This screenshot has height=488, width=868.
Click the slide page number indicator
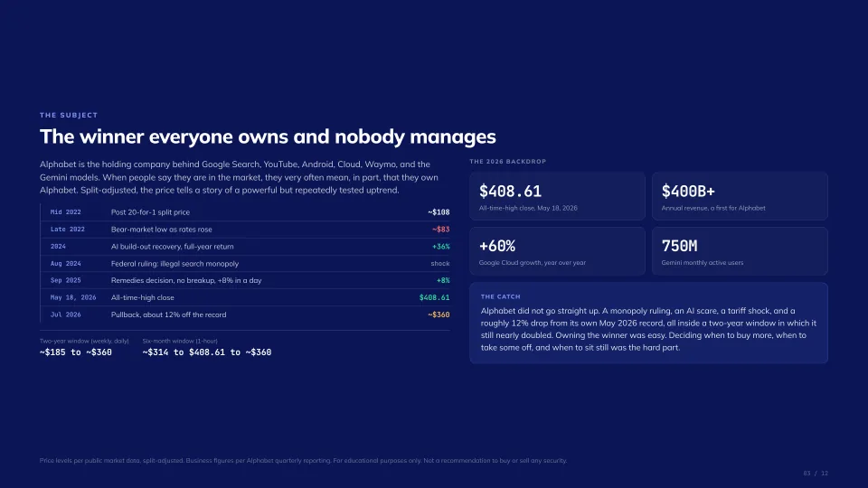pyautogui.click(x=816, y=473)
